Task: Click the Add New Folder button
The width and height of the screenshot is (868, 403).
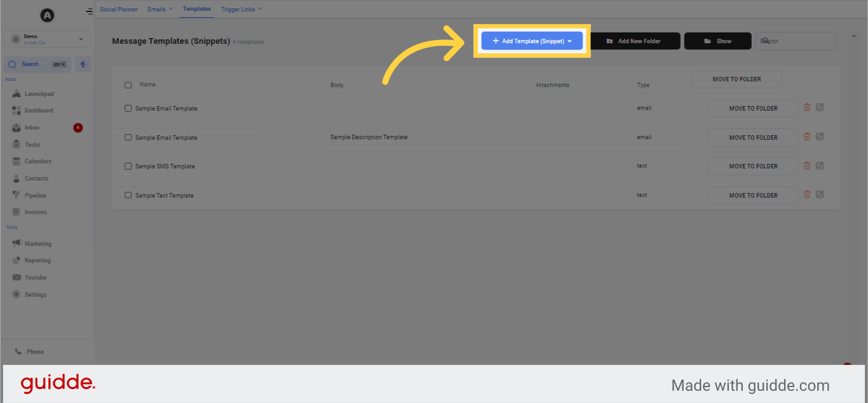Action: [x=636, y=41]
